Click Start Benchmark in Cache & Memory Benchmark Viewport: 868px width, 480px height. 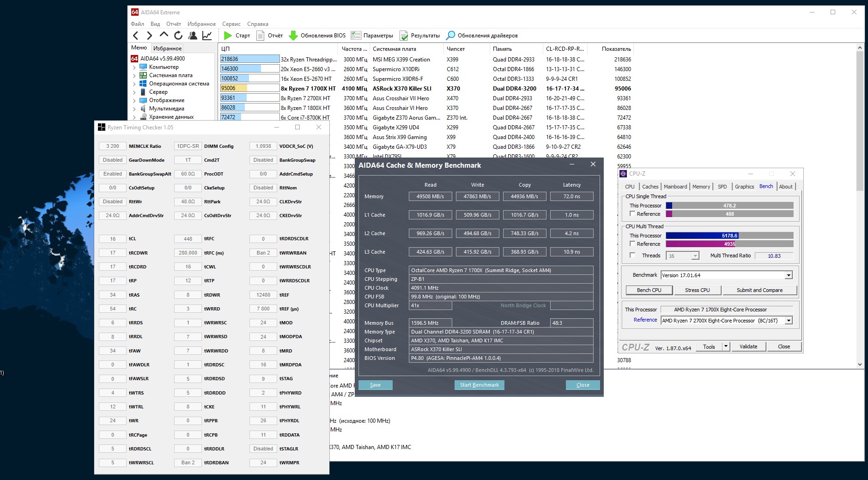480,385
